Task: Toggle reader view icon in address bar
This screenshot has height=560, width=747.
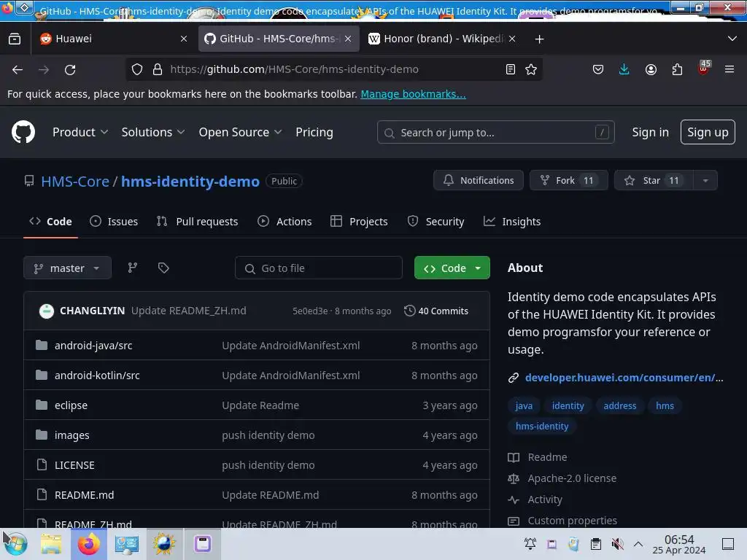Action: point(510,69)
